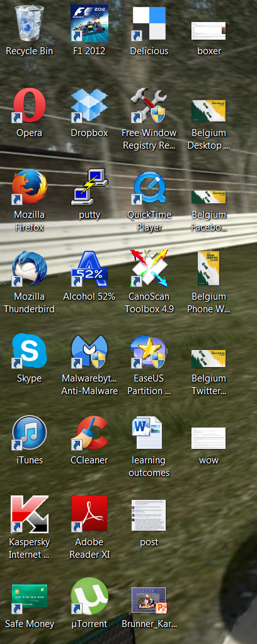Select the Belgium Twitter image file

pyautogui.click(x=208, y=358)
